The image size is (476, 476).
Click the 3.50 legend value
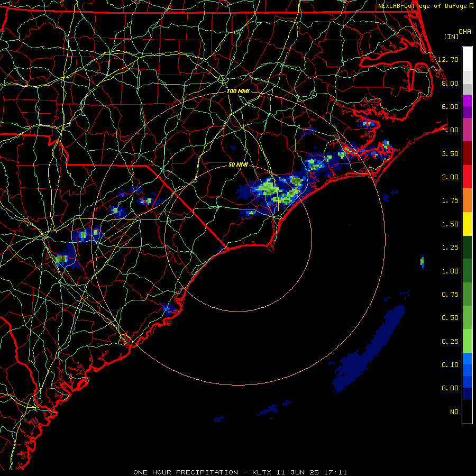point(450,153)
